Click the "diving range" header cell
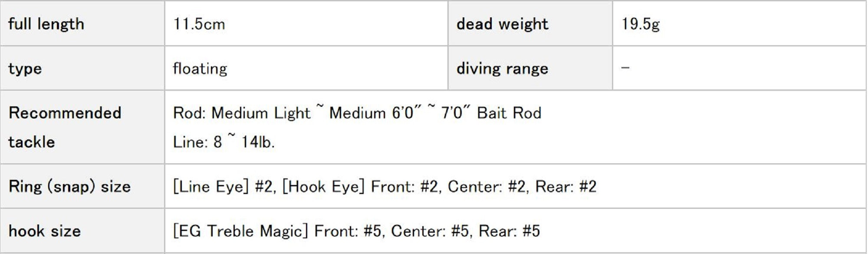The image size is (868, 254). pyautogui.click(x=502, y=69)
